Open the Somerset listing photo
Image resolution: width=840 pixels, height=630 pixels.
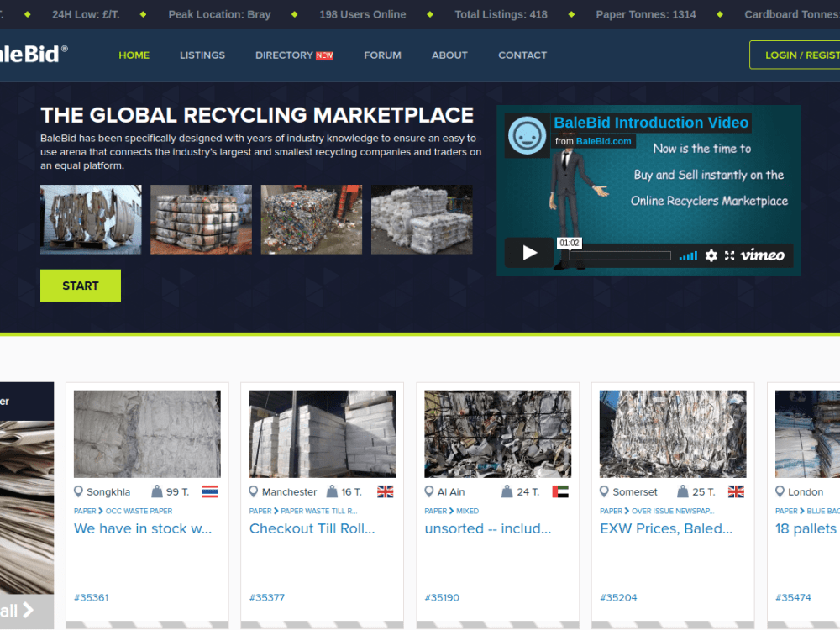tap(673, 434)
